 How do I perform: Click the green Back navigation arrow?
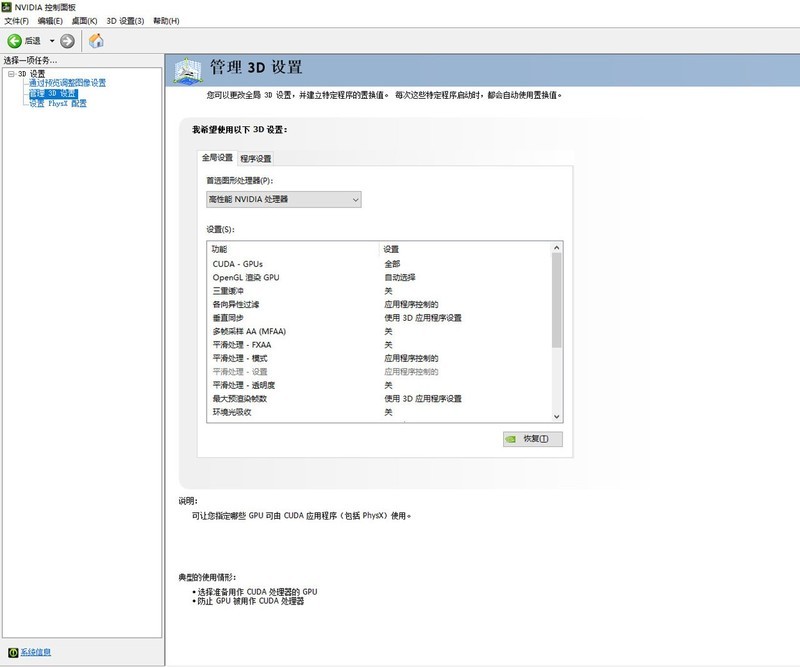(14, 42)
